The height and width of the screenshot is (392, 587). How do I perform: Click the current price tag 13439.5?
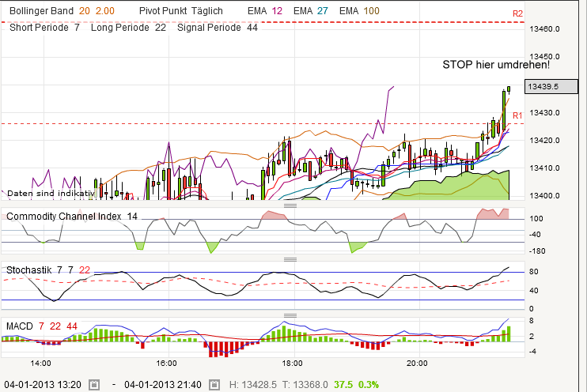tap(551, 86)
